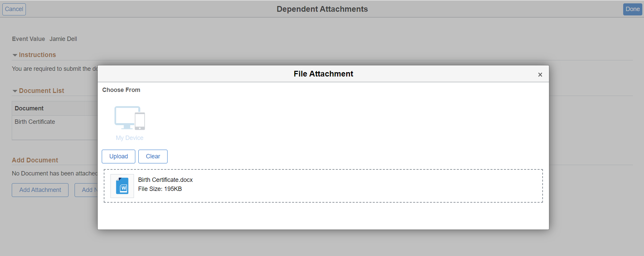This screenshot has height=256, width=644.
Task: Click the partially hidden Add Note button
Action: 87,190
